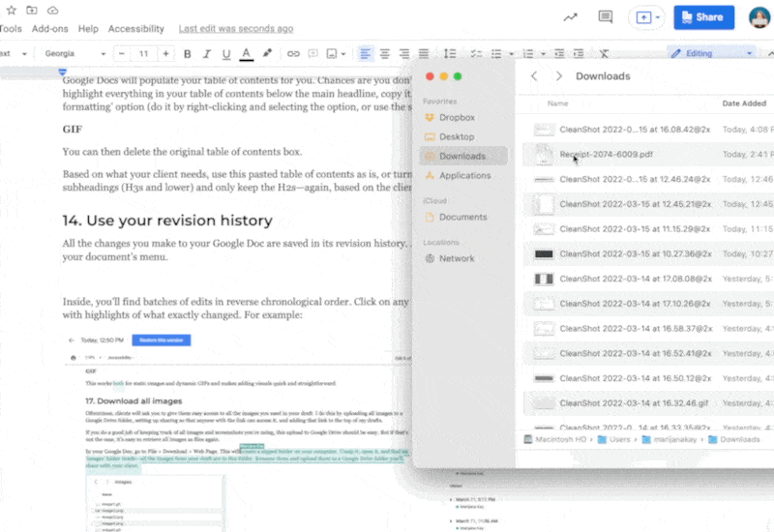Insert a link using the toolbar icon
The height and width of the screenshot is (532, 774).
coord(293,53)
